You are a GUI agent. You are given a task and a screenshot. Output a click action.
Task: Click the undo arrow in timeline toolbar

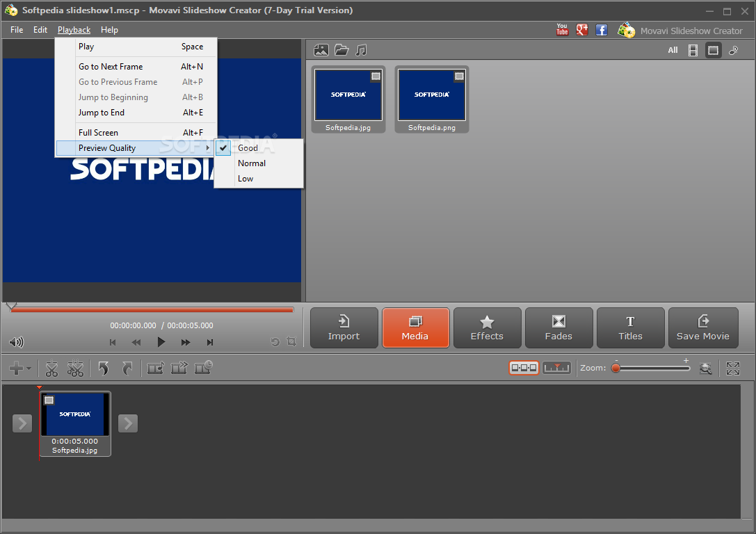click(x=103, y=369)
